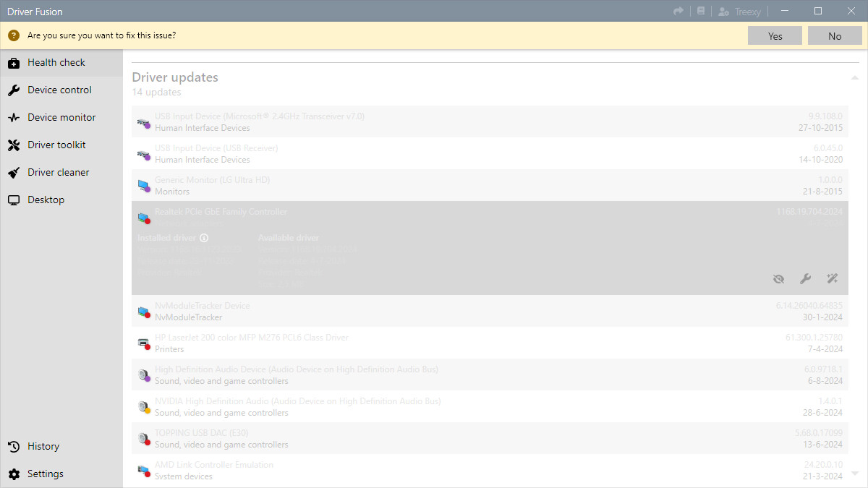
Task: Open the Driver toolkit page
Action: pyautogui.click(x=61, y=145)
